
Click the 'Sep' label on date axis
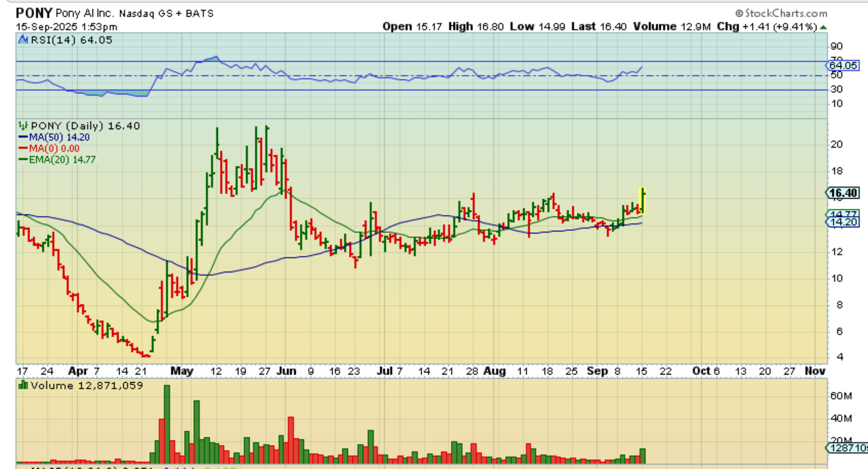coord(597,371)
